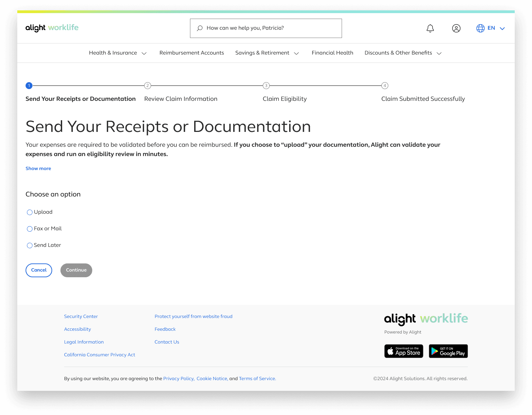Click the 'Powered by Alight' text
Image resolution: width=532 pixels, height=415 pixels.
(403, 332)
